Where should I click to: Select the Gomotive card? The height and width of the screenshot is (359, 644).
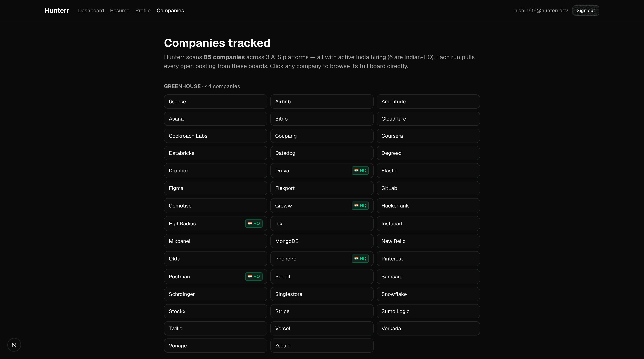[215, 206]
